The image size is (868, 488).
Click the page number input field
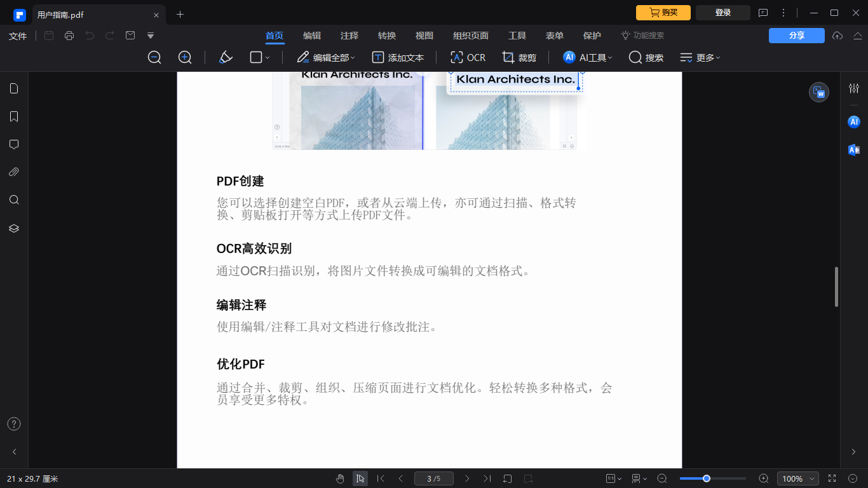434,478
